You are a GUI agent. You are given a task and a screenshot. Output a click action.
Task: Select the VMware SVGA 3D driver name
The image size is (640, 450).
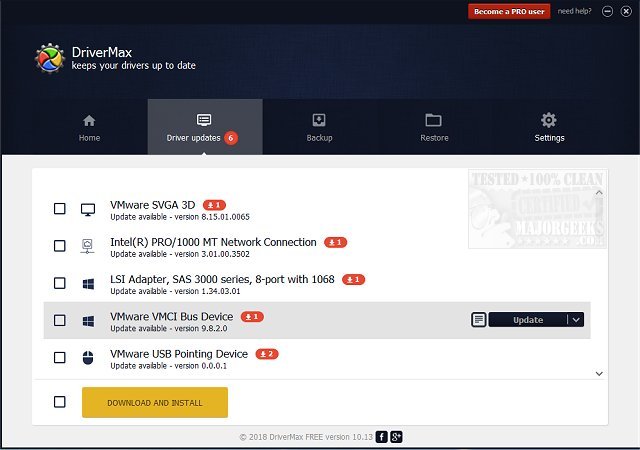(153, 205)
